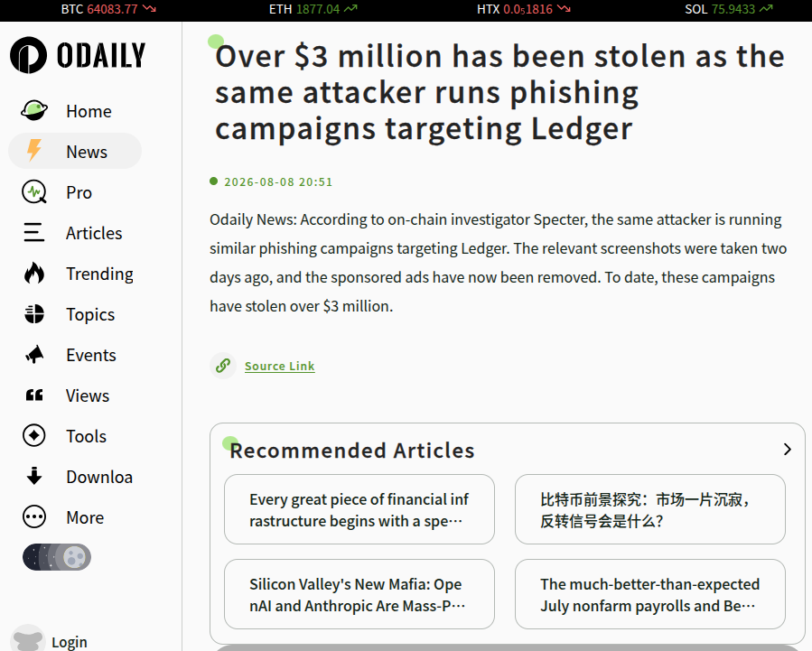Click the BTC price ticker
812x651 pixels.
point(108,9)
